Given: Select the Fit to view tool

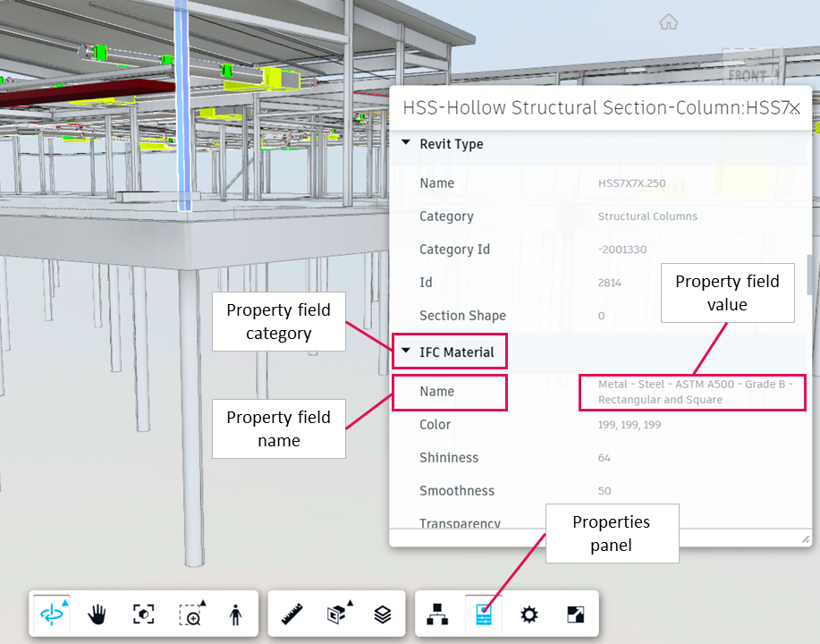Looking at the screenshot, I should [x=143, y=614].
